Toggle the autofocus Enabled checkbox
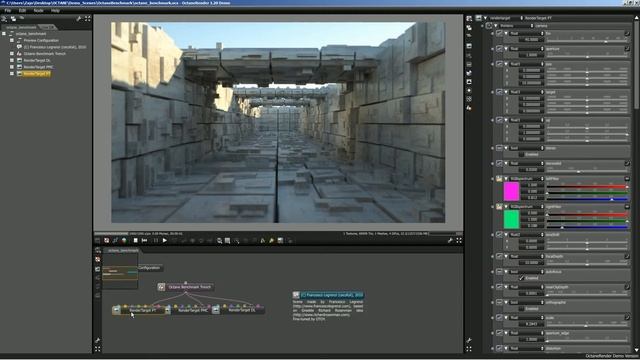640x360 pixels. [521, 278]
